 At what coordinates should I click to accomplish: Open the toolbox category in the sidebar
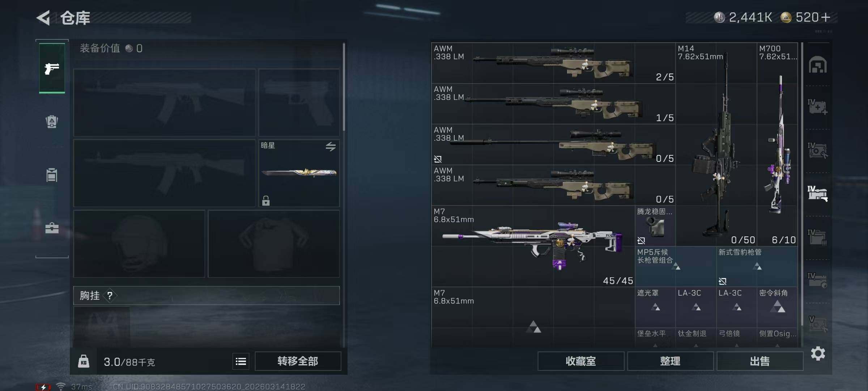coord(52,228)
